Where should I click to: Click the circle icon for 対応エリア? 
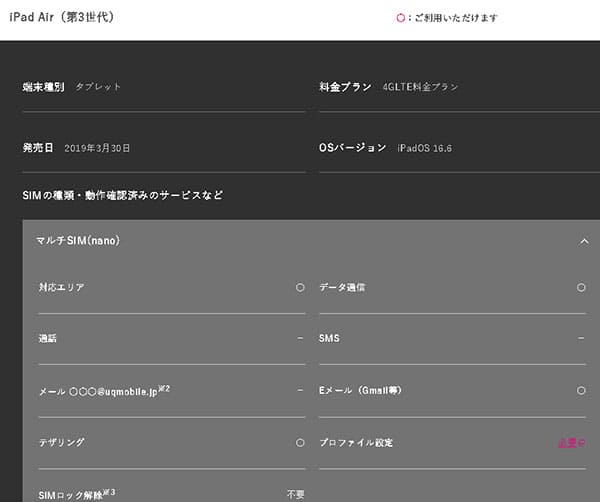tap(300, 287)
